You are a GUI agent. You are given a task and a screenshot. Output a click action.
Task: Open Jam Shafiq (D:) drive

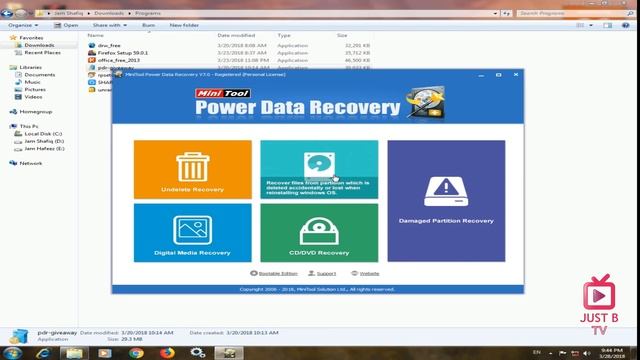point(44,141)
